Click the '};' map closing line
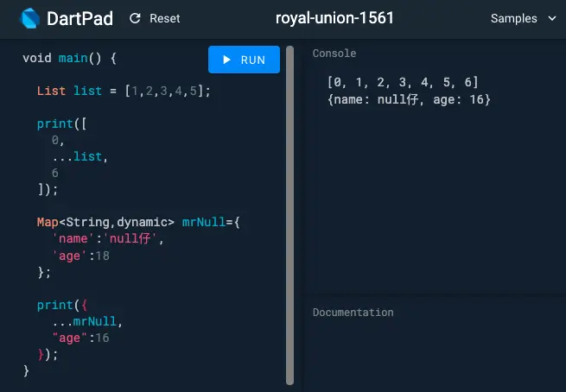566x392 pixels. [x=44, y=272]
